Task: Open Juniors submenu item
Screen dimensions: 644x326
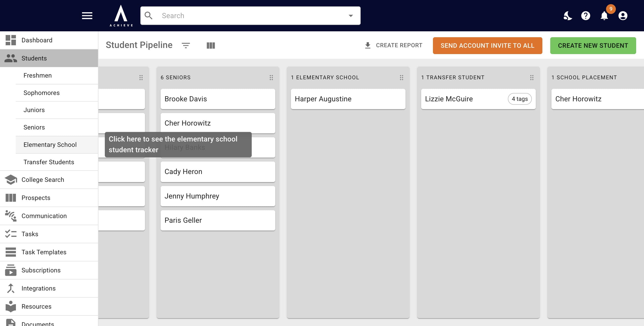Action: (57, 110)
